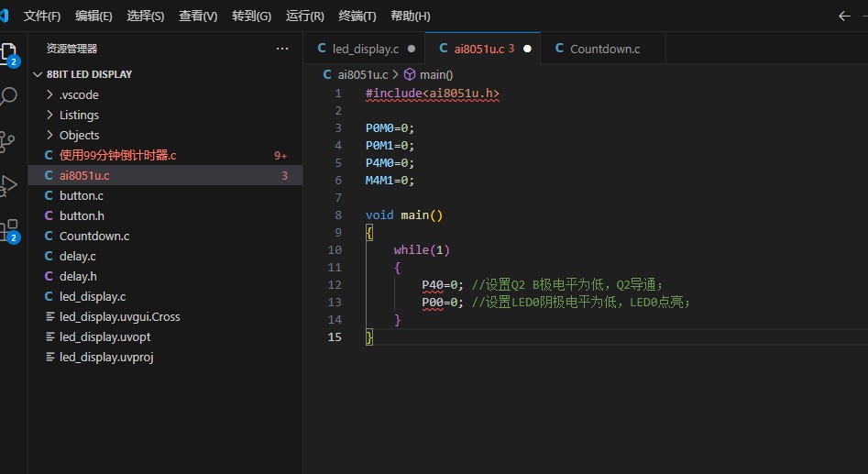Open led_display.uvopt from the file tree
Image resolution: width=868 pixels, height=474 pixels.
click(x=166, y=336)
